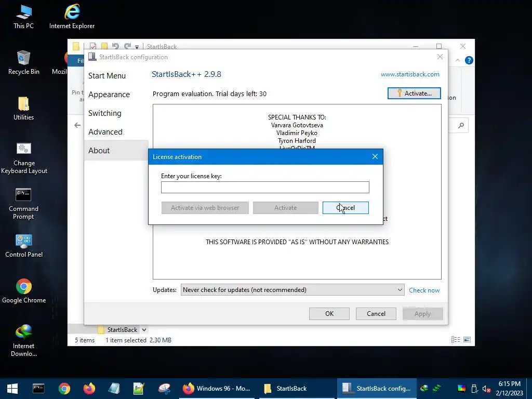532x399 pixels.
Task: Open the Updates frequency dropdown
Action: [x=292, y=290]
